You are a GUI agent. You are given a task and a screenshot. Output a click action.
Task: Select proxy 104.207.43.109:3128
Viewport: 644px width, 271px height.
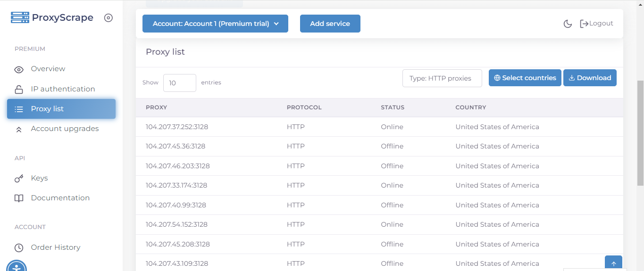click(x=177, y=263)
